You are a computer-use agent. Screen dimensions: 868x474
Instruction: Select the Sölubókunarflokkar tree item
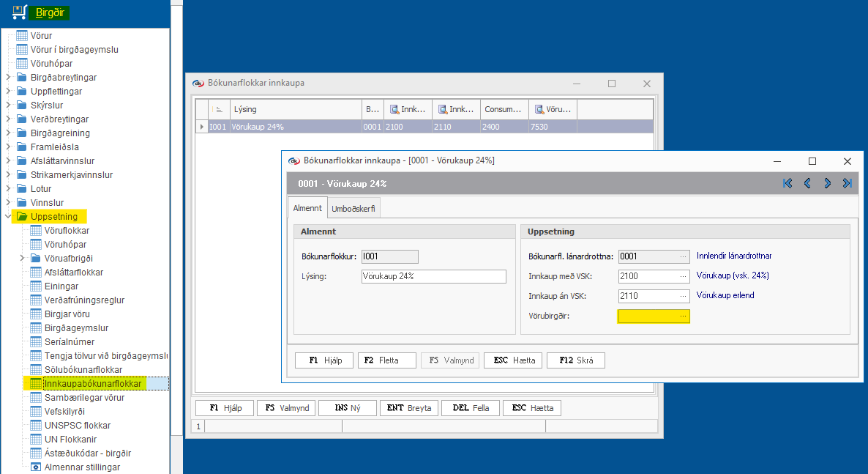83,370
